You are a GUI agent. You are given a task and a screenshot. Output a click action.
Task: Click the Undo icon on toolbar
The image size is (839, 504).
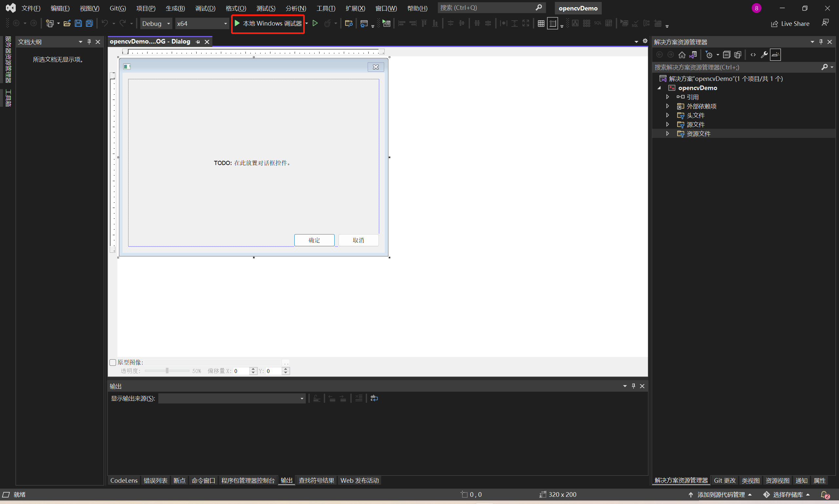point(105,23)
